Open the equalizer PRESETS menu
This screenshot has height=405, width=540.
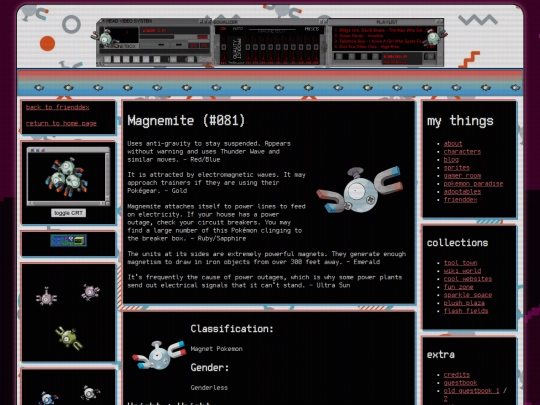click(x=312, y=29)
